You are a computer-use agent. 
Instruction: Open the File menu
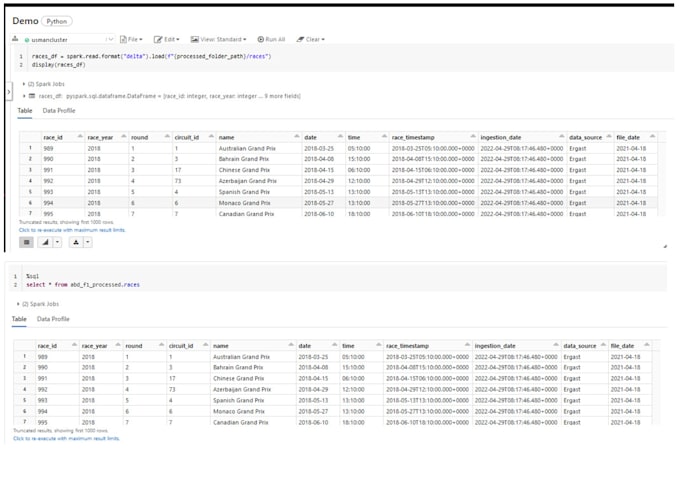coord(131,39)
